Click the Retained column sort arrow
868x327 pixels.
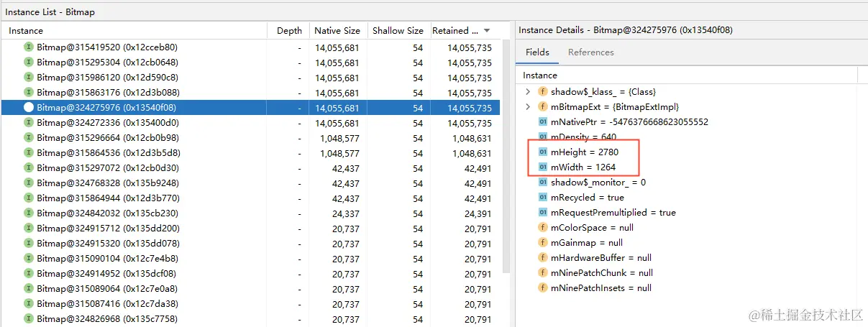[x=487, y=31]
